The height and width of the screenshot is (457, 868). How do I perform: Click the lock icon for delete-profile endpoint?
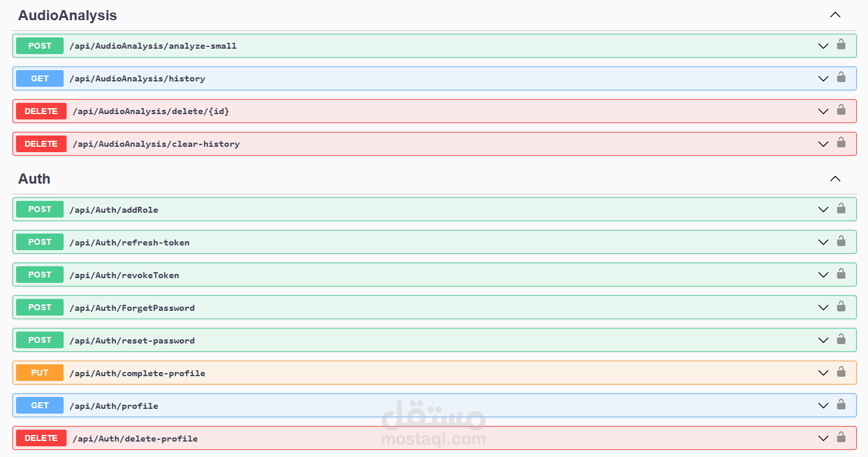pyautogui.click(x=841, y=436)
